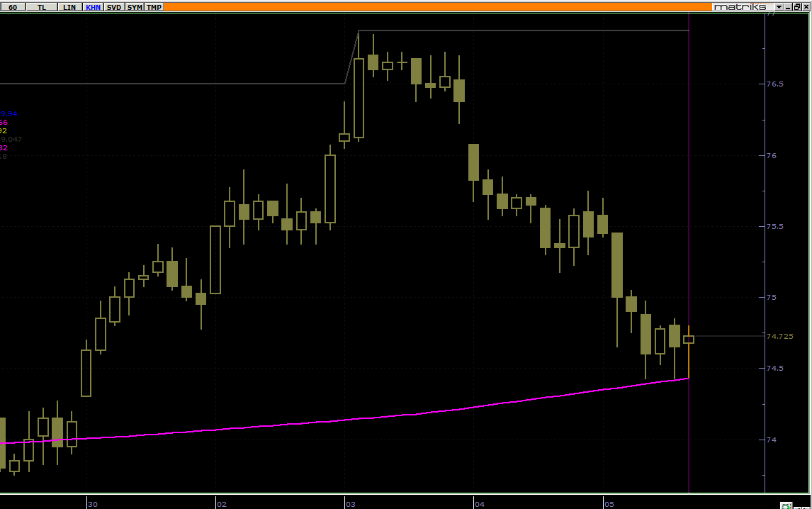
Task: Select the TL currency button
Action: click(x=42, y=7)
